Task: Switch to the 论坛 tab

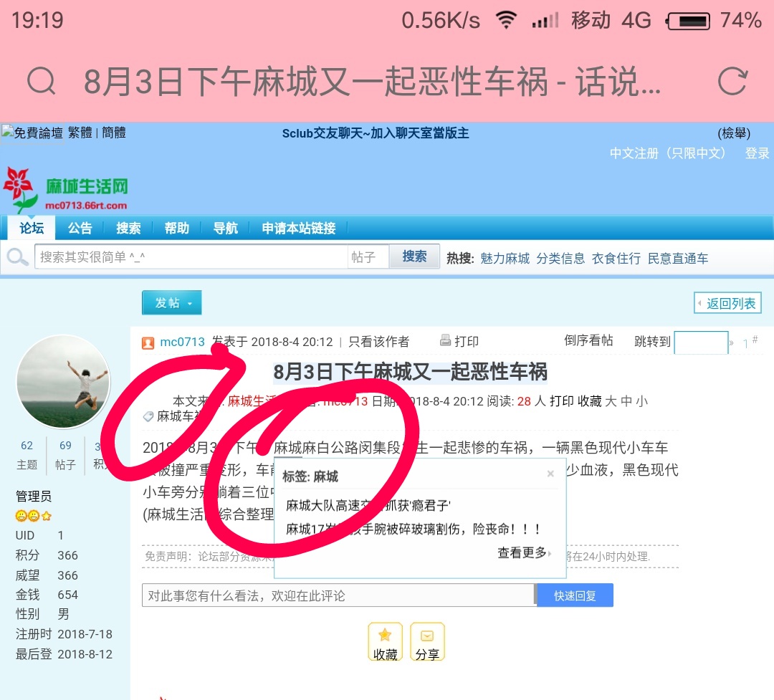Action: tap(32, 228)
